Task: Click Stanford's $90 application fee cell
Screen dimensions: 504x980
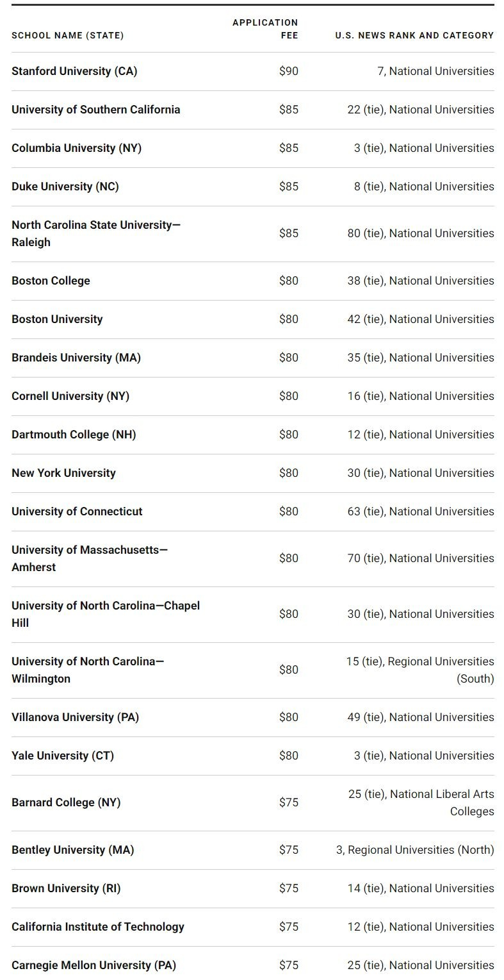Action: [x=288, y=71]
